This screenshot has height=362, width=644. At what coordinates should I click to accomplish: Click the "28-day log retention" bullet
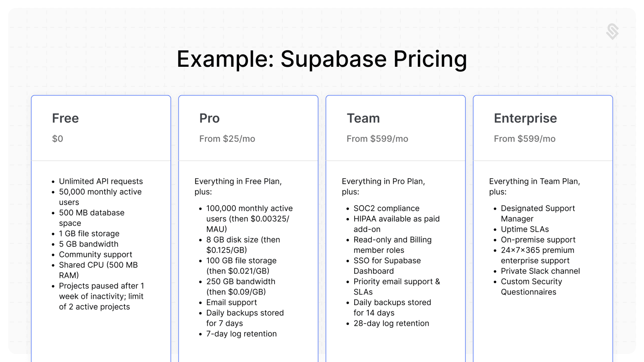click(x=391, y=323)
